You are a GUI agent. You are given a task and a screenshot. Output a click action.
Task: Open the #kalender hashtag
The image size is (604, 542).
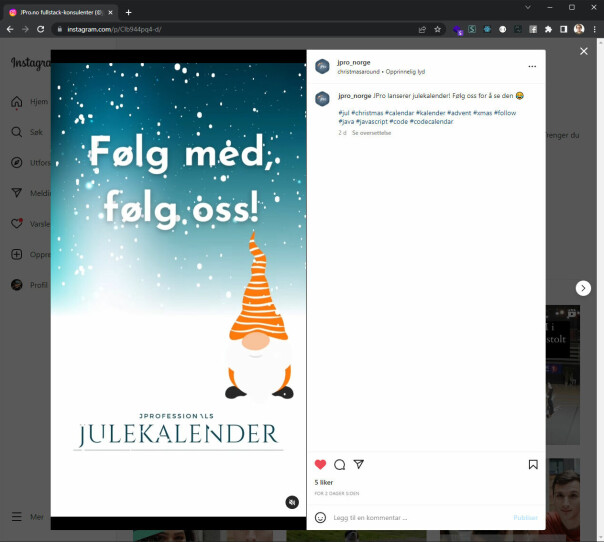430,113
